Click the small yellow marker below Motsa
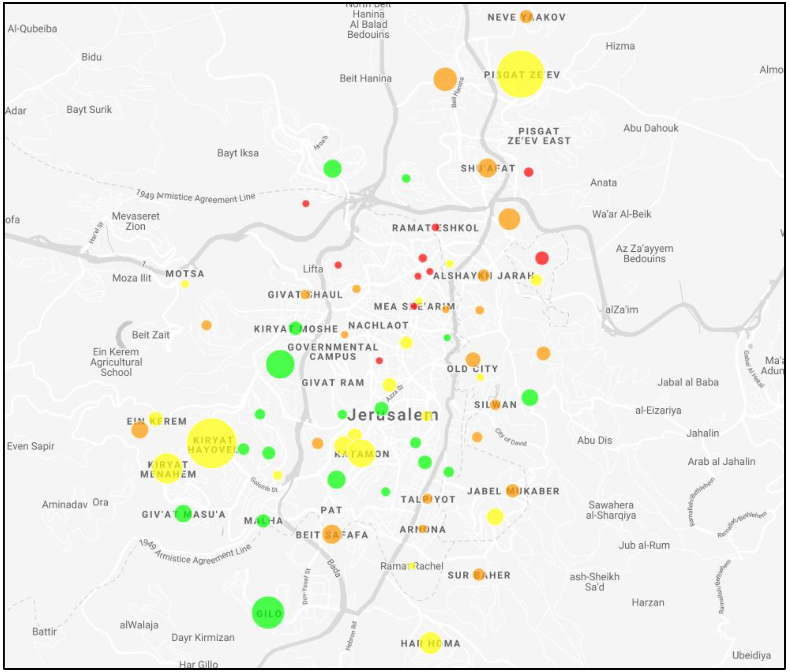790x672 pixels. click(185, 284)
